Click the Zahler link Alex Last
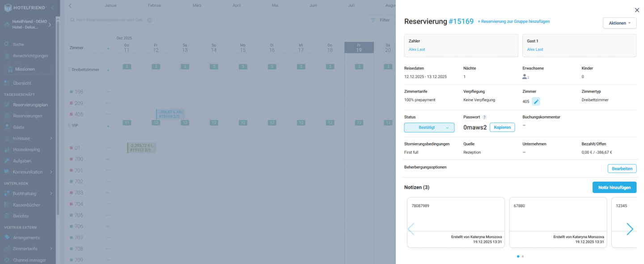 tap(417, 50)
